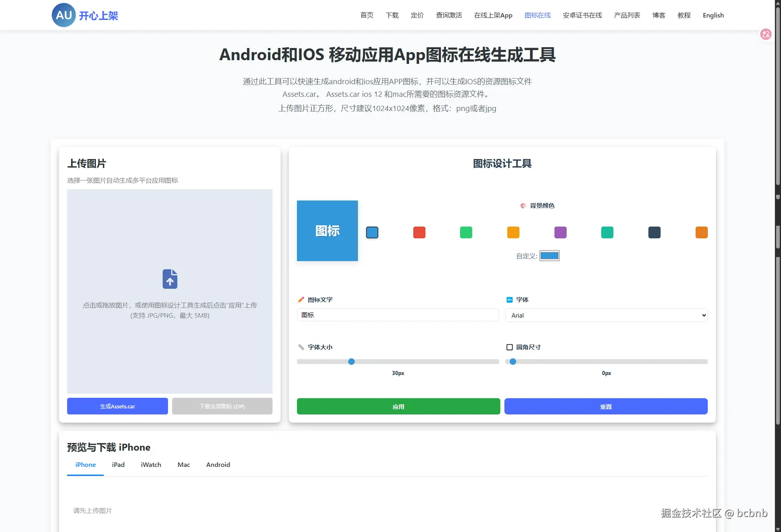Screen dimensions: 781x532
Task: Click the translate icon at top right
Action: [x=766, y=35]
